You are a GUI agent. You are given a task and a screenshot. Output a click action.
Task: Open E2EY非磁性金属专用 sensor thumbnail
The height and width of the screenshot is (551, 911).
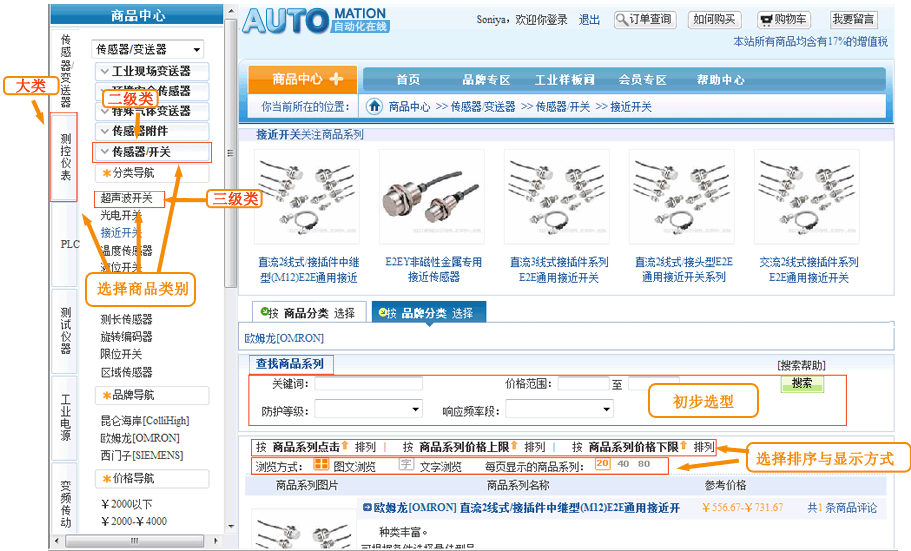(x=432, y=196)
